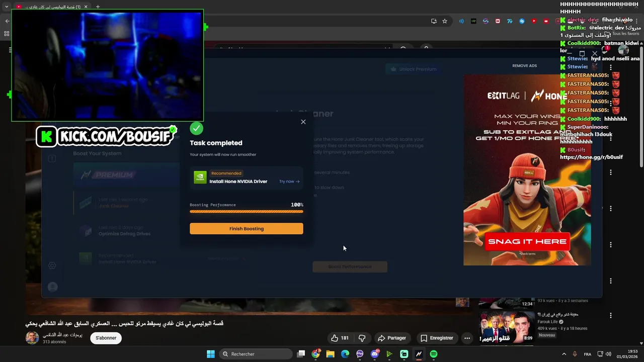The height and width of the screenshot is (362, 644).
Task: Open the clock showing 19:53
Action: coord(627,354)
